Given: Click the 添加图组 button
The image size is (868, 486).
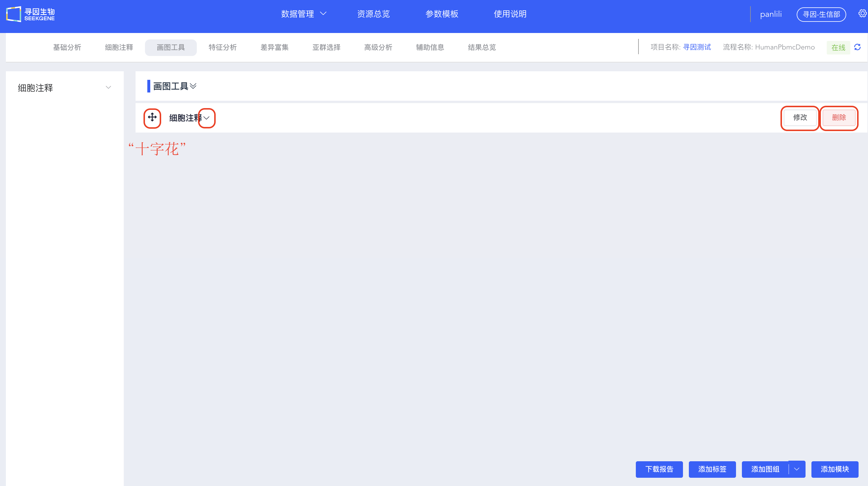Looking at the screenshot, I should click(x=765, y=469).
